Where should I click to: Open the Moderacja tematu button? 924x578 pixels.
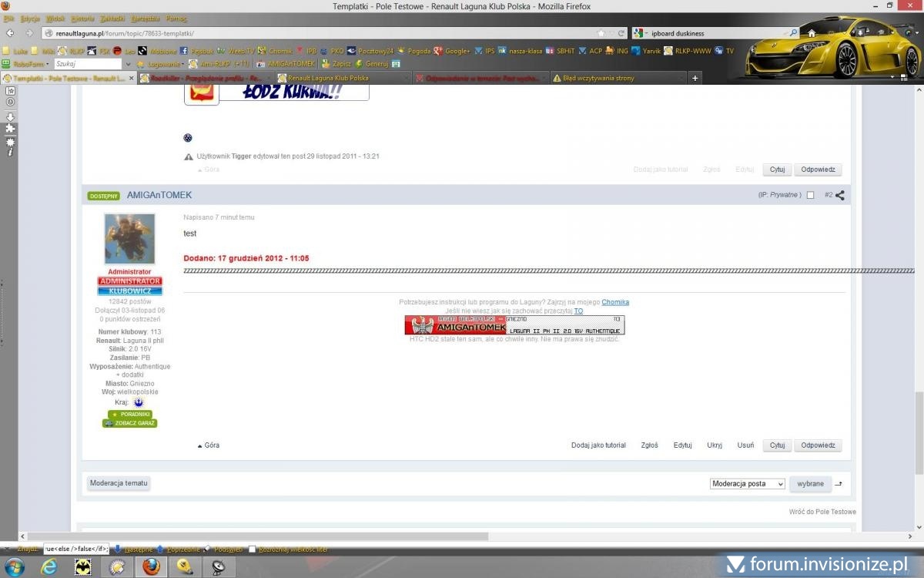[119, 483]
